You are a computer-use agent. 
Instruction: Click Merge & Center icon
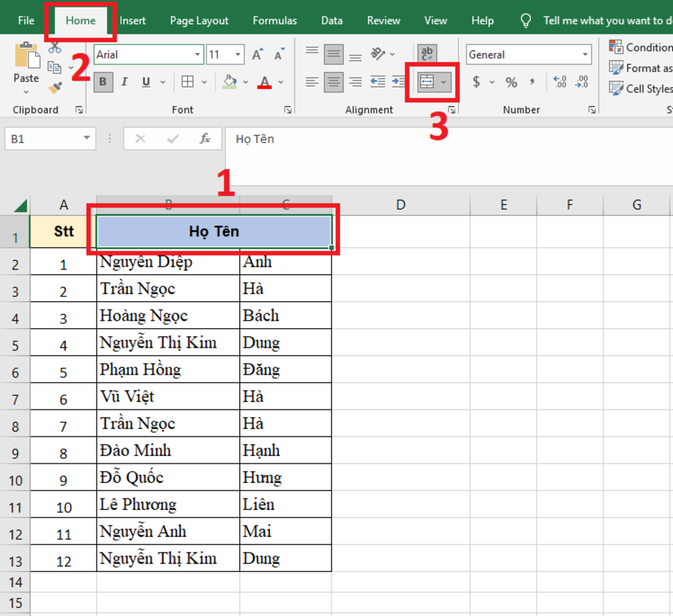[427, 81]
